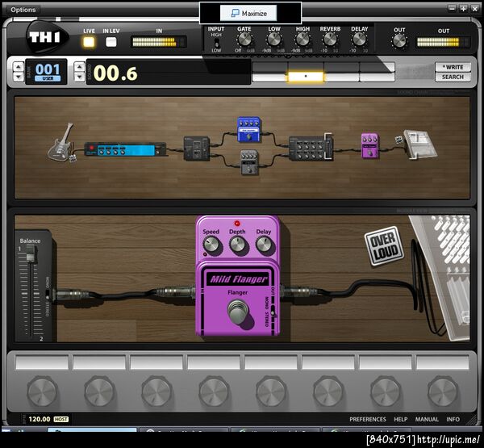Stomp the Flanger footswitch
Image resolution: width=484 pixels, height=448 pixels.
(x=238, y=312)
